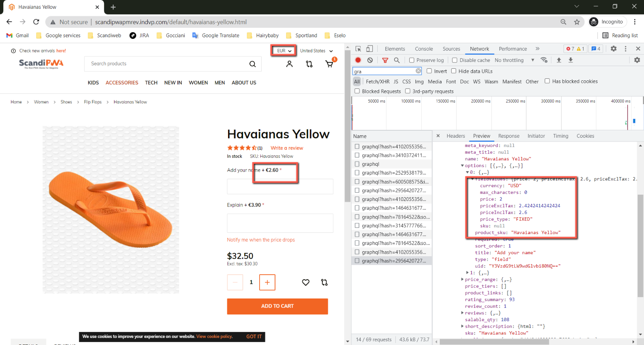Open the network search magnifier
The height and width of the screenshot is (345, 644).
pos(397,60)
